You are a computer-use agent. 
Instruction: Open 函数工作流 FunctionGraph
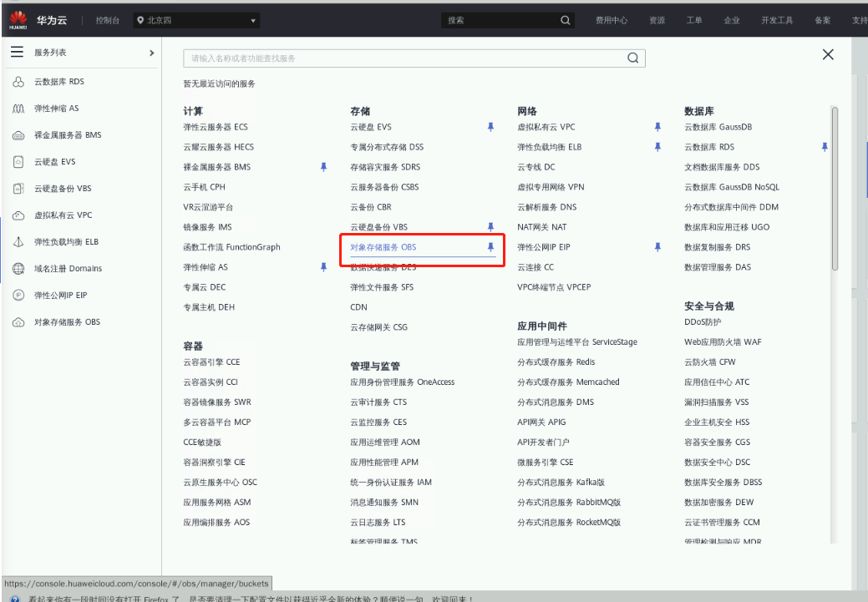point(231,247)
